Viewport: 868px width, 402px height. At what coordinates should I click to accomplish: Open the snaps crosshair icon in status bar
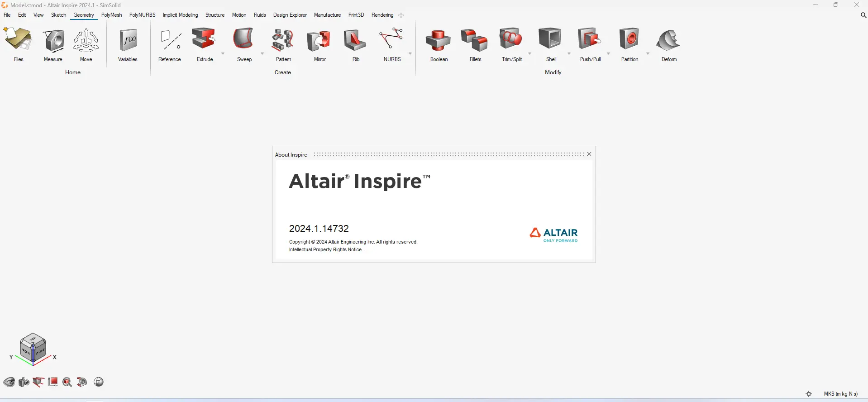[809, 394]
